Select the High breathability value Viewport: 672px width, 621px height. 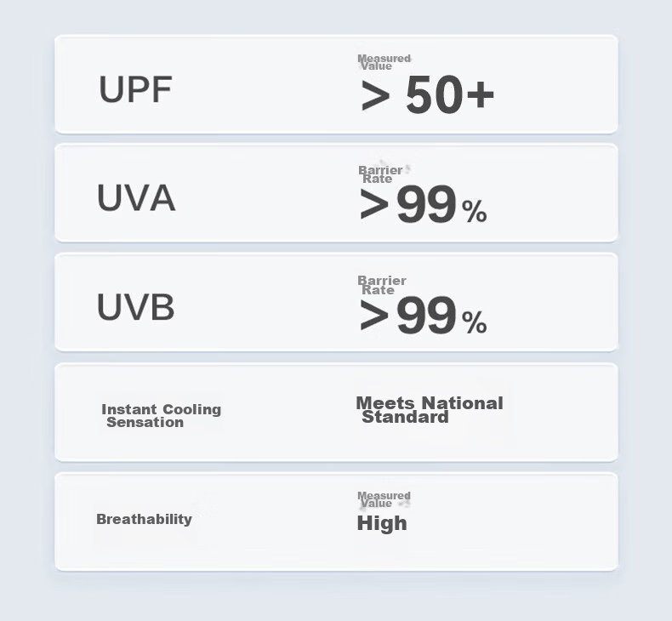(x=382, y=523)
